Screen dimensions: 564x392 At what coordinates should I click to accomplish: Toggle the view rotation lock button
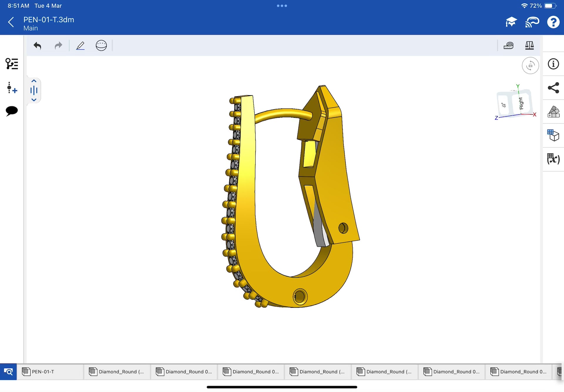(x=530, y=66)
